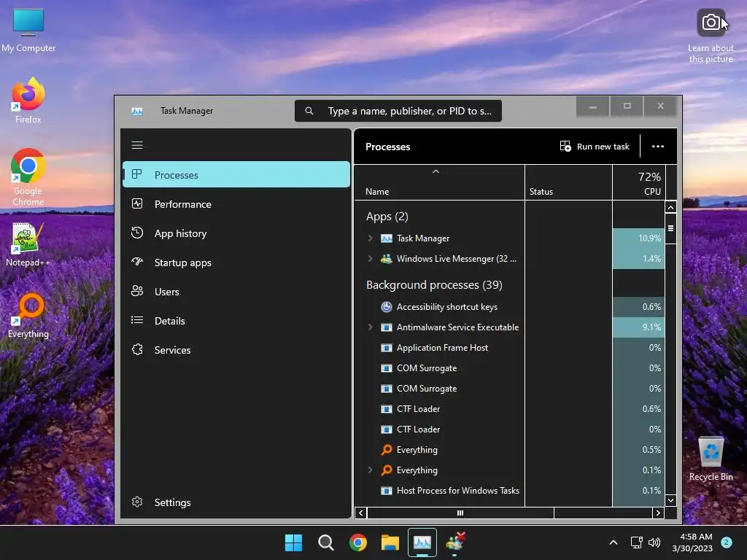The width and height of the screenshot is (747, 560).
Task: Open Firefox desktop shortcut
Action: coord(28,101)
